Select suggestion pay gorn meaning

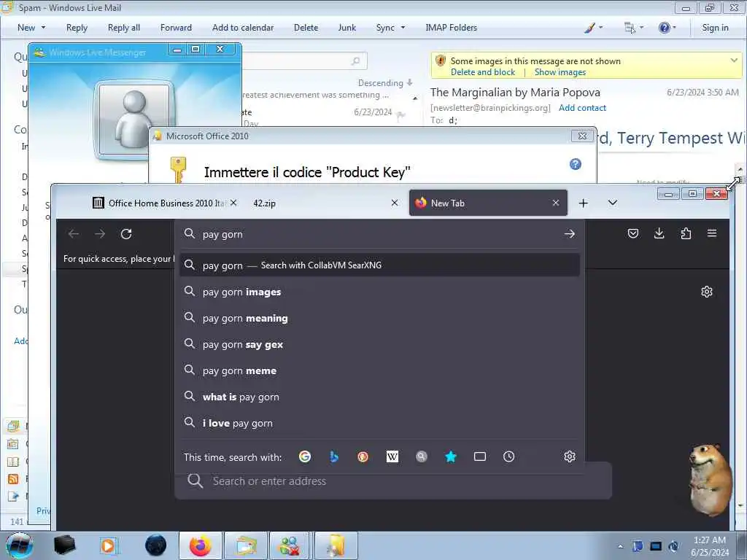coord(379,318)
